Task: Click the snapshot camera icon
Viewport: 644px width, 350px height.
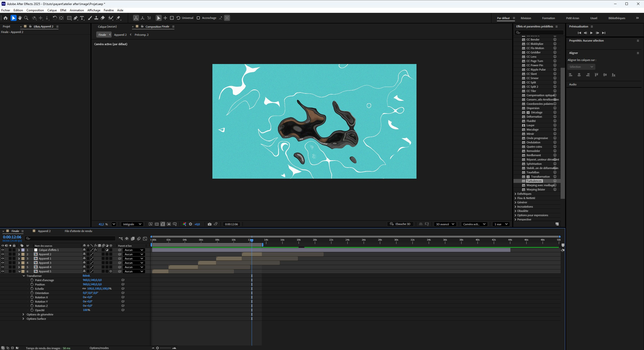Action: pos(209,224)
